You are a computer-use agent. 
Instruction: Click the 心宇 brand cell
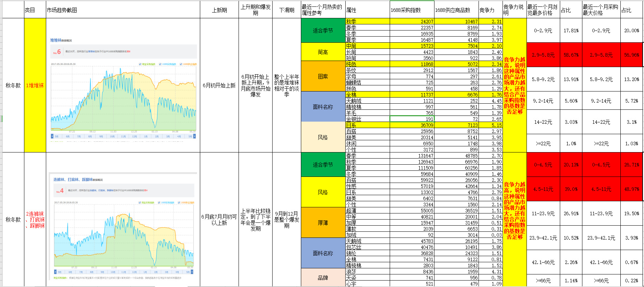point(367,284)
